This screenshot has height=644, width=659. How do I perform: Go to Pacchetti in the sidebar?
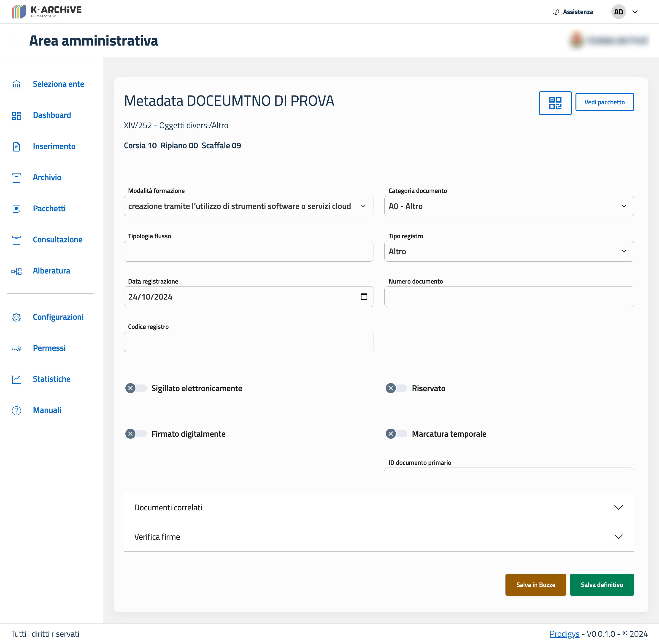pyautogui.click(x=49, y=208)
